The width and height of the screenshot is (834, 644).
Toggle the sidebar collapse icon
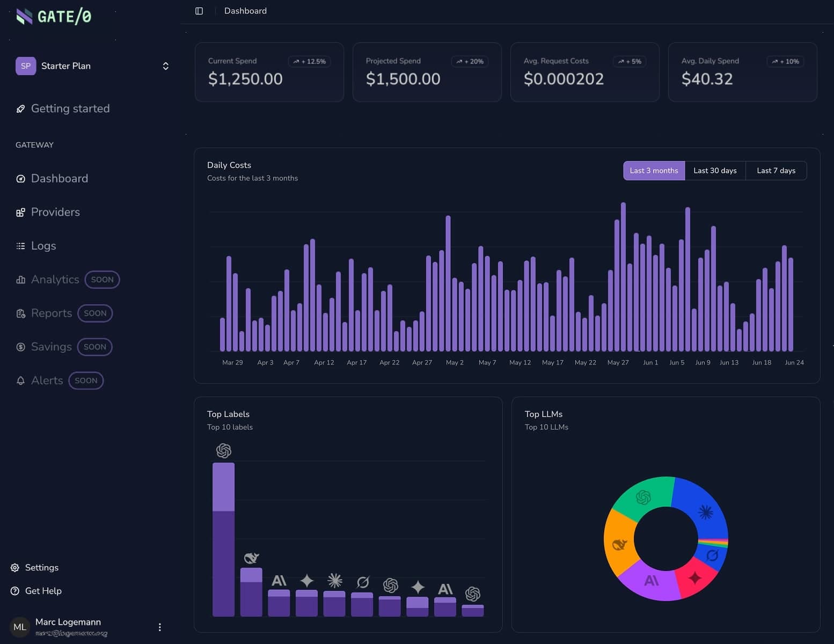[x=199, y=11]
